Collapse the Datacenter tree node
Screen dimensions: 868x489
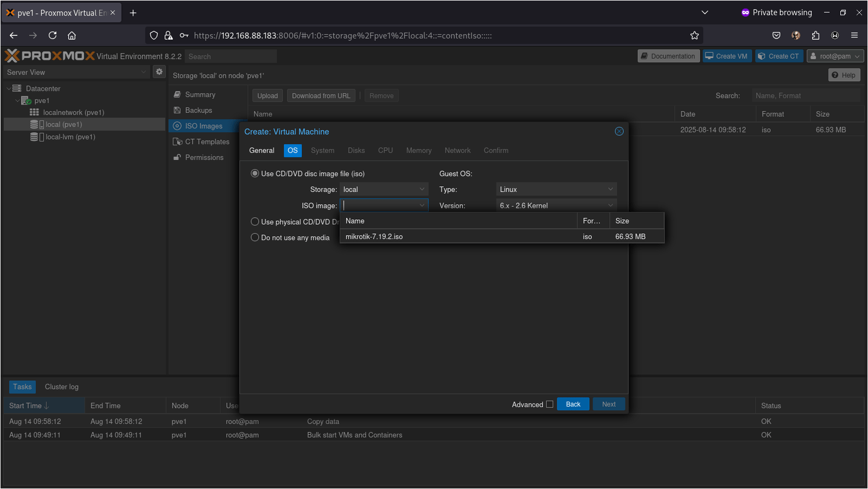click(8, 88)
